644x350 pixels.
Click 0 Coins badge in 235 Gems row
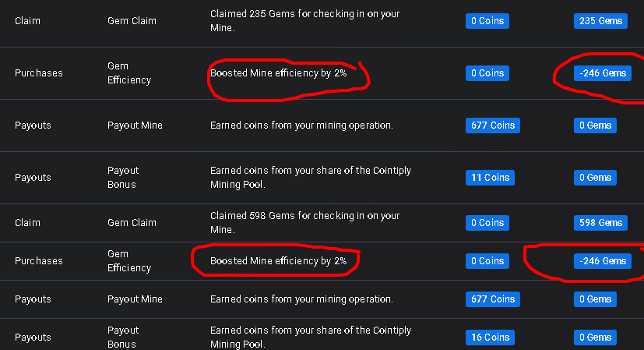point(487,21)
